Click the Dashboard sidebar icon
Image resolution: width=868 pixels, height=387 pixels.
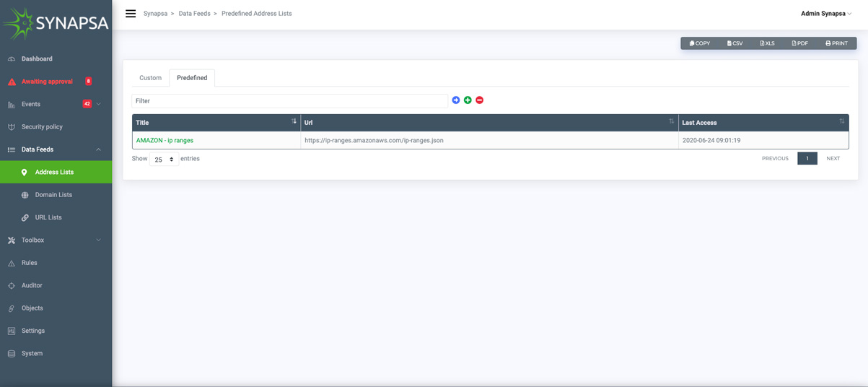pos(12,59)
